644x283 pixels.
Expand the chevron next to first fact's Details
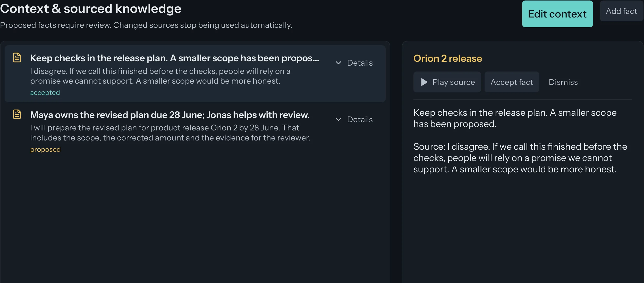338,63
